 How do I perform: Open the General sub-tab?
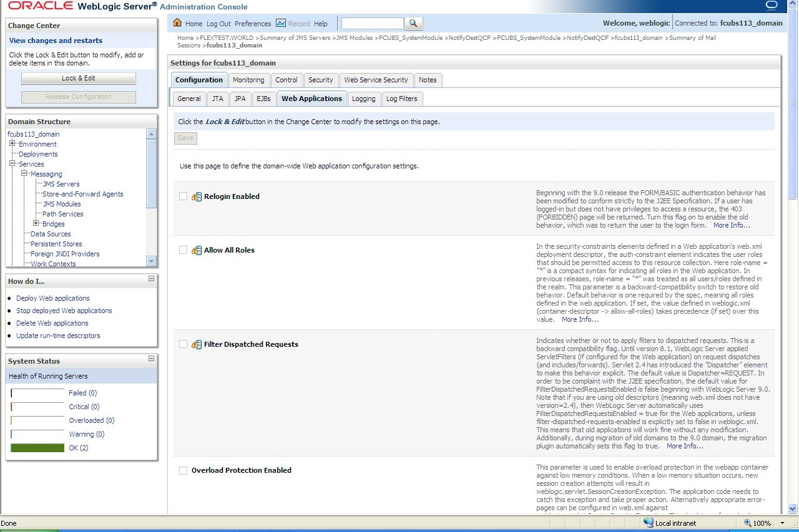click(x=189, y=99)
